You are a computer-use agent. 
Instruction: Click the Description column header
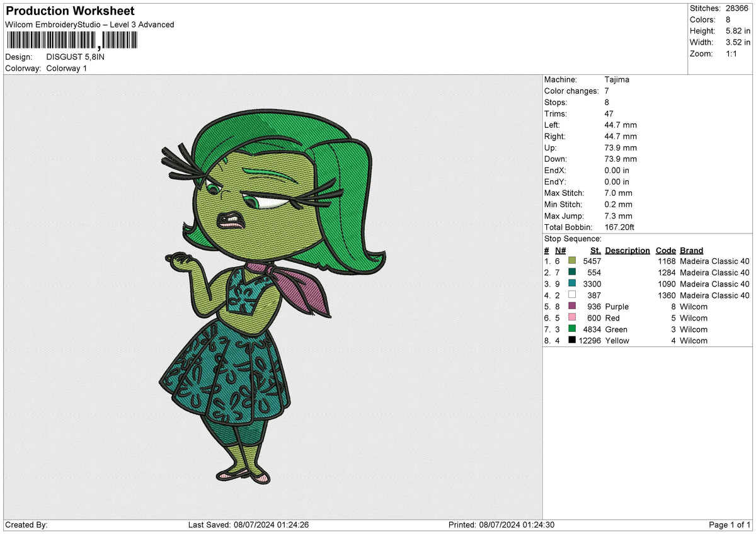pos(627,251)
